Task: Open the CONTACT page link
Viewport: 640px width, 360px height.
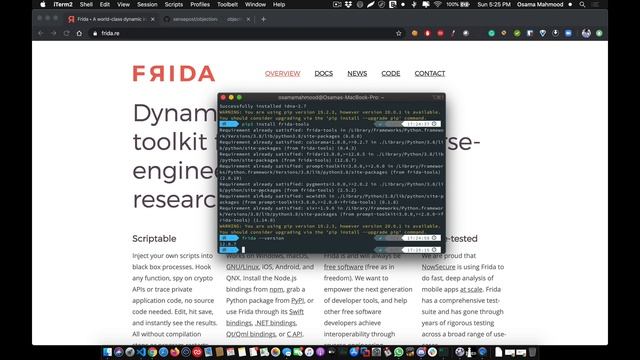Action: tap(430, 73)
